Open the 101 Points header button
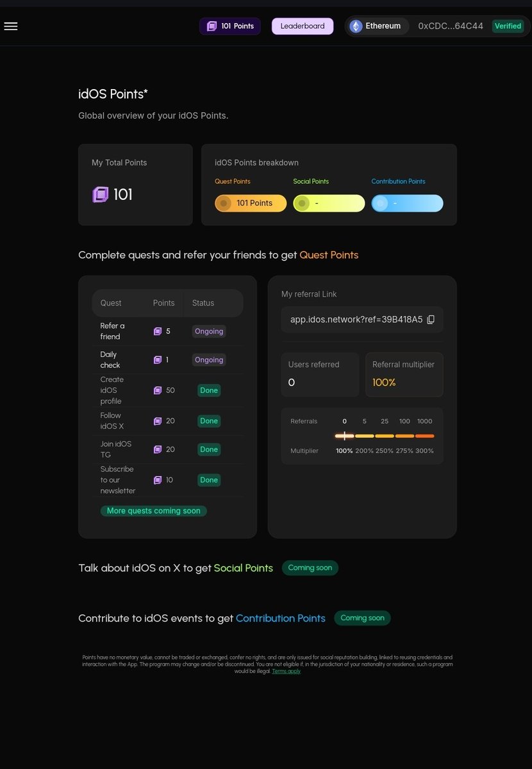This screenshot has height=769, width=532. [230, 26]
